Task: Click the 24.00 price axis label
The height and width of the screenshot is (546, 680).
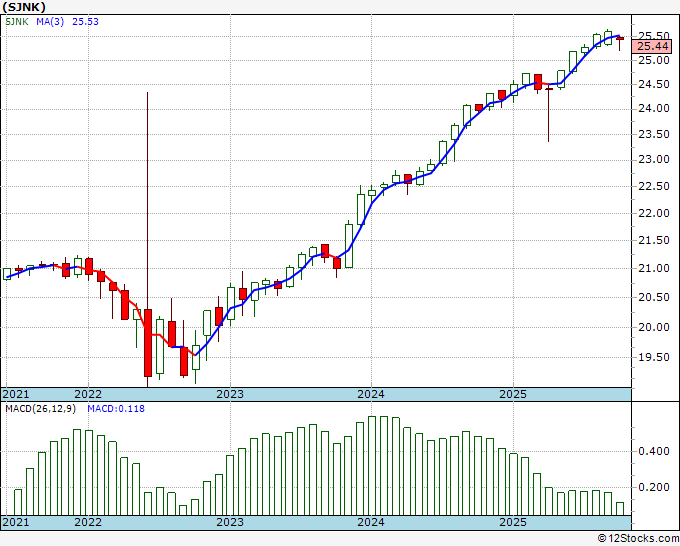Action: pyautogui.click(x=654, y=109)
